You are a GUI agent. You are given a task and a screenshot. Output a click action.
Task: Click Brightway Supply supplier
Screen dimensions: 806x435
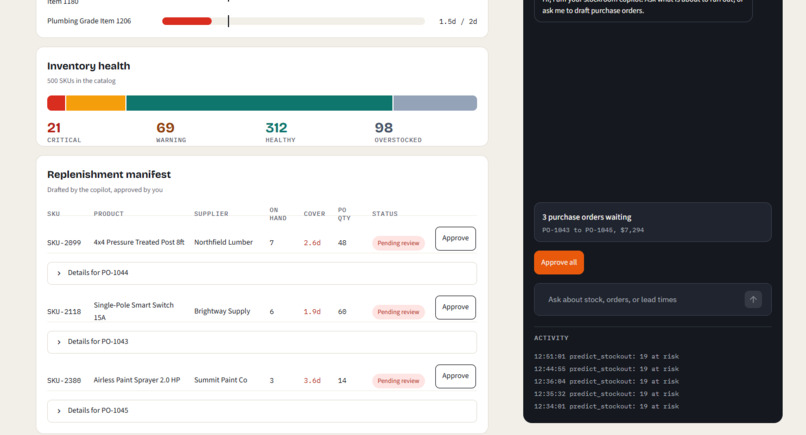pos(222,311)
